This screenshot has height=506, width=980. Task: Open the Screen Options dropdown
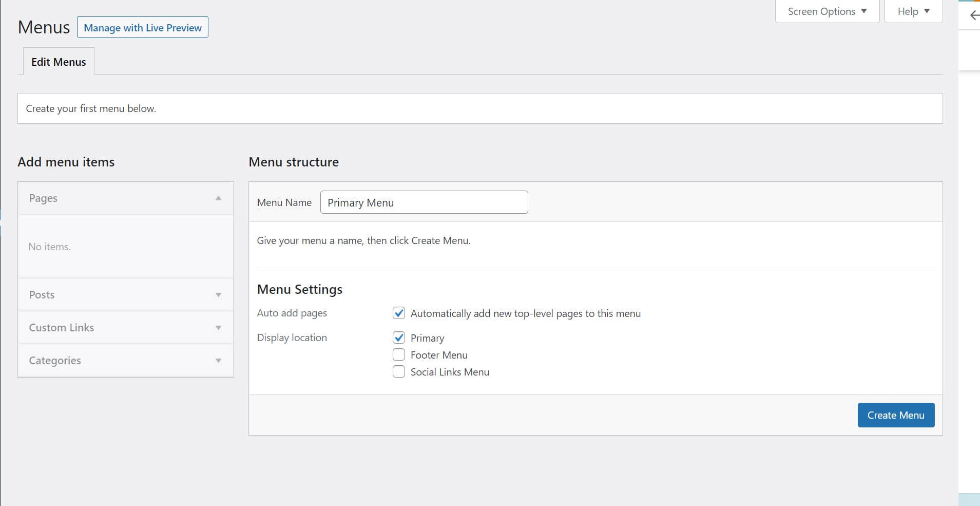click(827, 11)
